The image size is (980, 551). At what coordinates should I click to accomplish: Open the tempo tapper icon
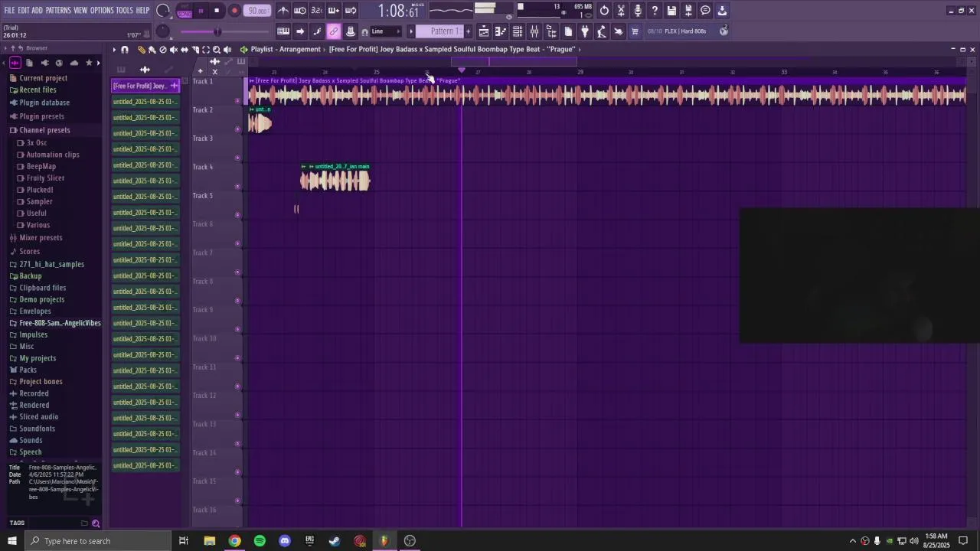[602, 31]
